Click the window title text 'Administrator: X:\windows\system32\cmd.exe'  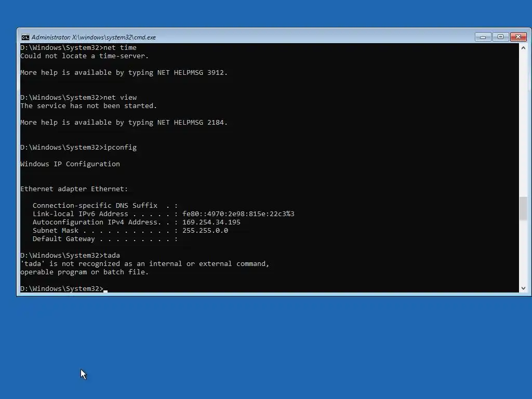pos(94,37)
